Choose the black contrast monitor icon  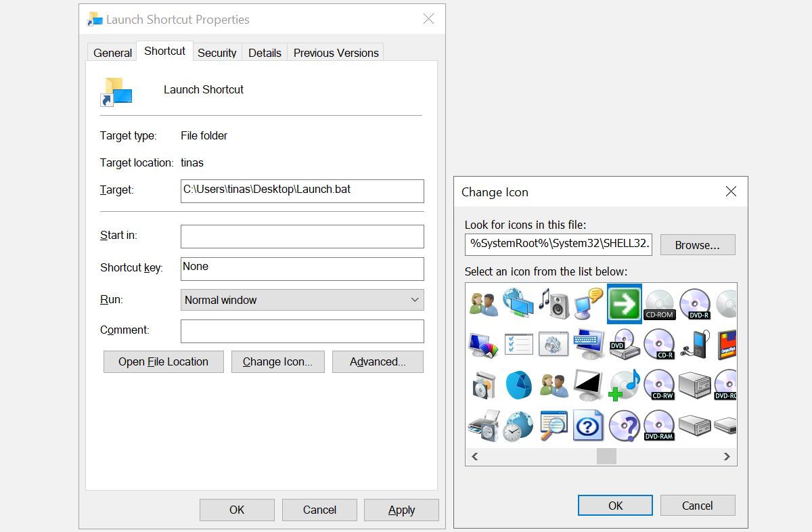589,384
